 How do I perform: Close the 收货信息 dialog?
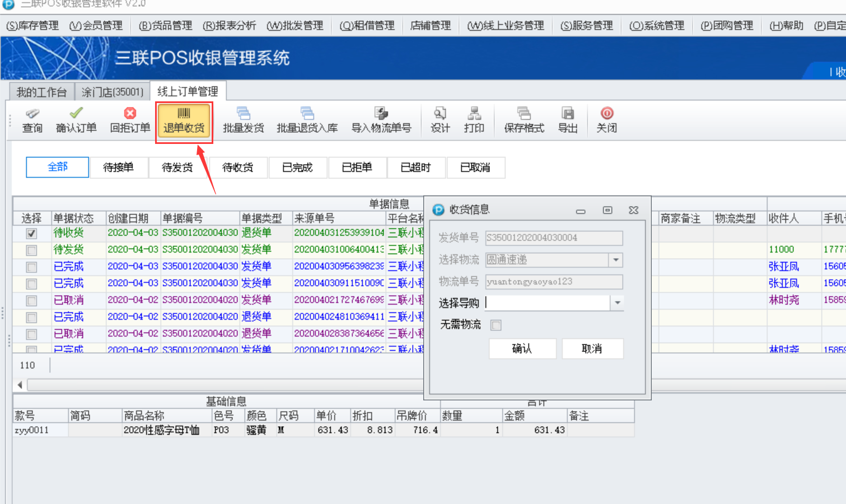tap(634, 210)
